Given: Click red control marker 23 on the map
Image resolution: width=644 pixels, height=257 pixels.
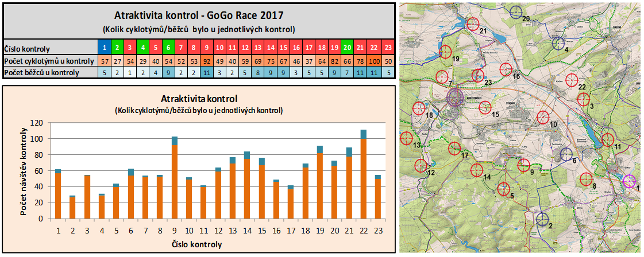Looking at the screenshot, I should [477, 75].
